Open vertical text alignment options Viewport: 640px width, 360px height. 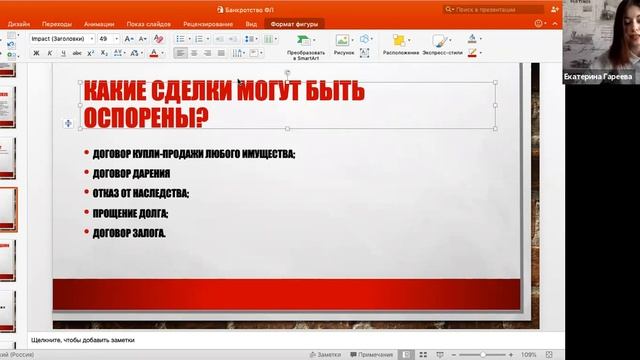pyautogui.click(x=255, y=53)
